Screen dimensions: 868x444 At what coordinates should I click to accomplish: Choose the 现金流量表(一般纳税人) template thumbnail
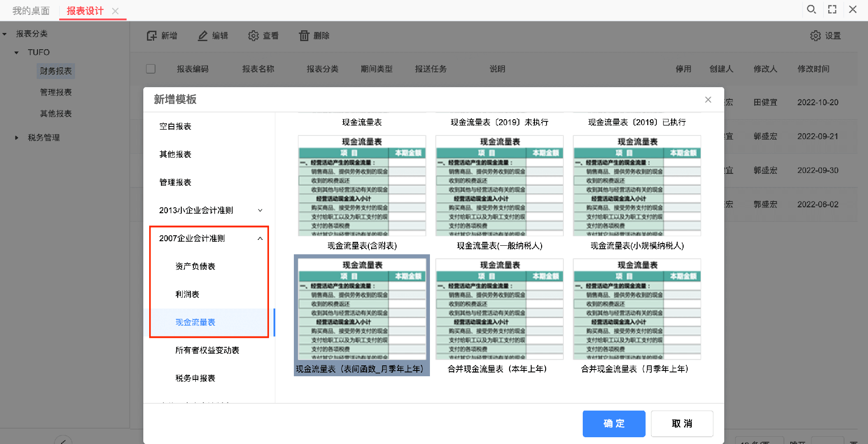(499, 186)
